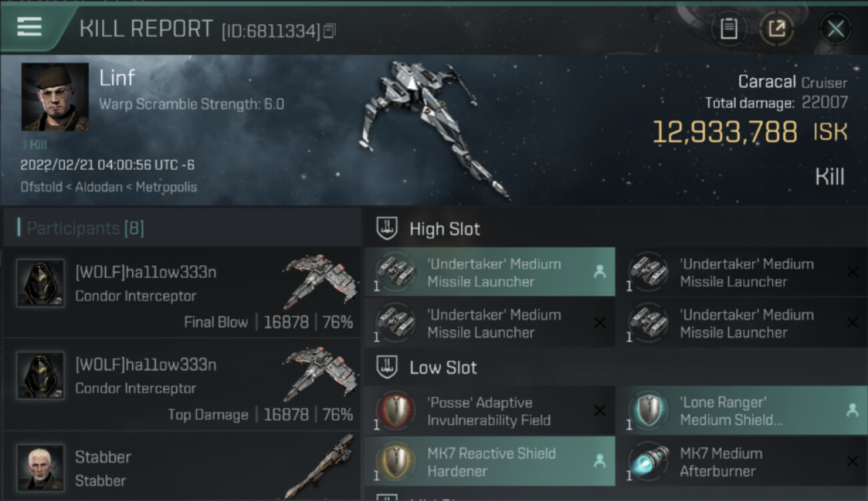View Linf's character portrait

click(55, 97)
